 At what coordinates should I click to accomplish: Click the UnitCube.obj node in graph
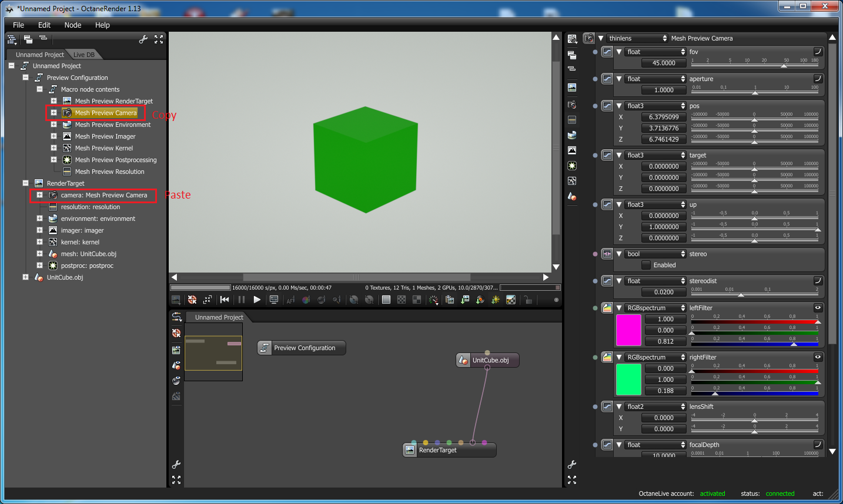488,360
